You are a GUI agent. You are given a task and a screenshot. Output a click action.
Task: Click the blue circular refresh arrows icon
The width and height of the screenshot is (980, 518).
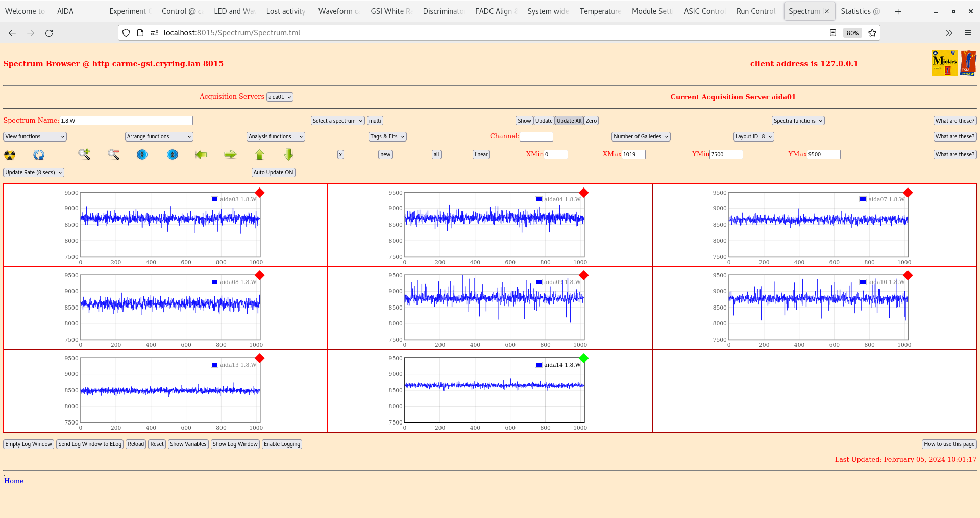click(39, 155)
